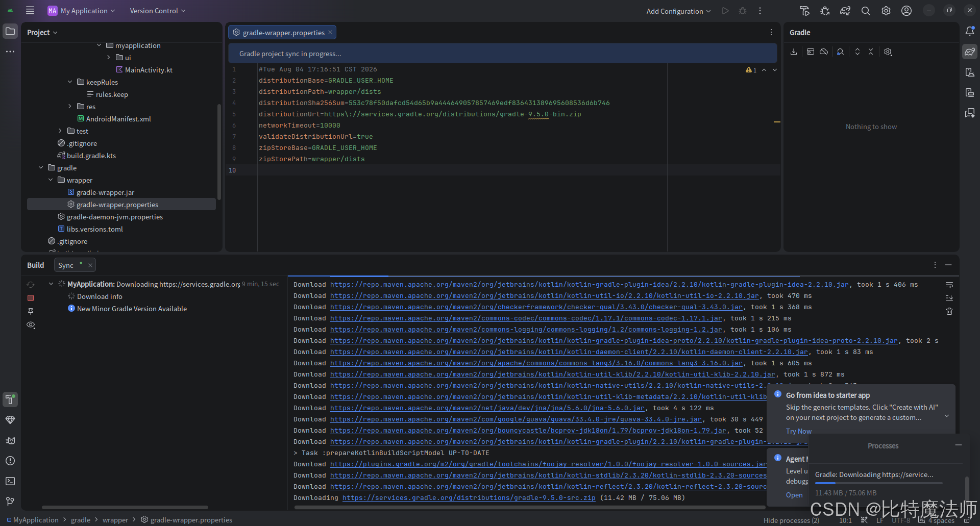Open the Project tool window icon
Image resolution: width=980 pixels, height=526 pixels.
pyautogui.click(x=10, y=31)
